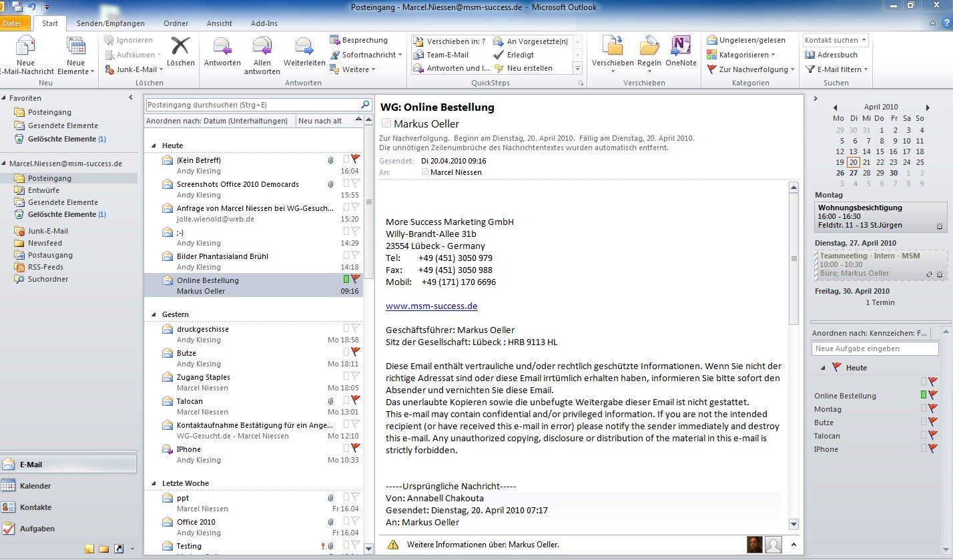The image size is (953, 560).
Task: Open Wohnungsbesichtigung appointment
Action: tap(880, 217)
